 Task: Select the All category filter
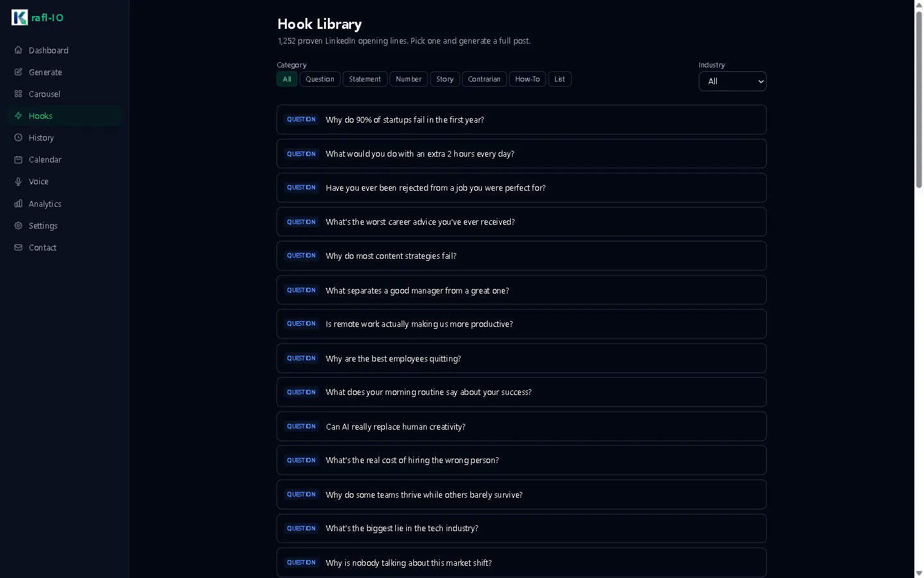287,79
